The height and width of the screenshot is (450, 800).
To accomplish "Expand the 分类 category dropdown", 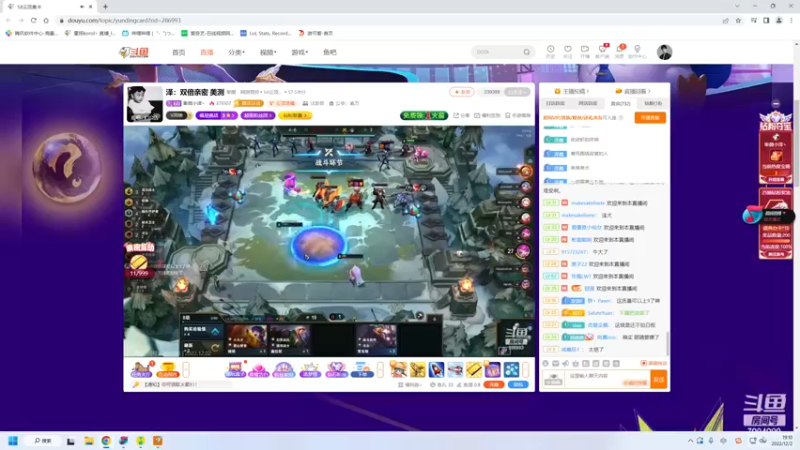I will (236, 53).
